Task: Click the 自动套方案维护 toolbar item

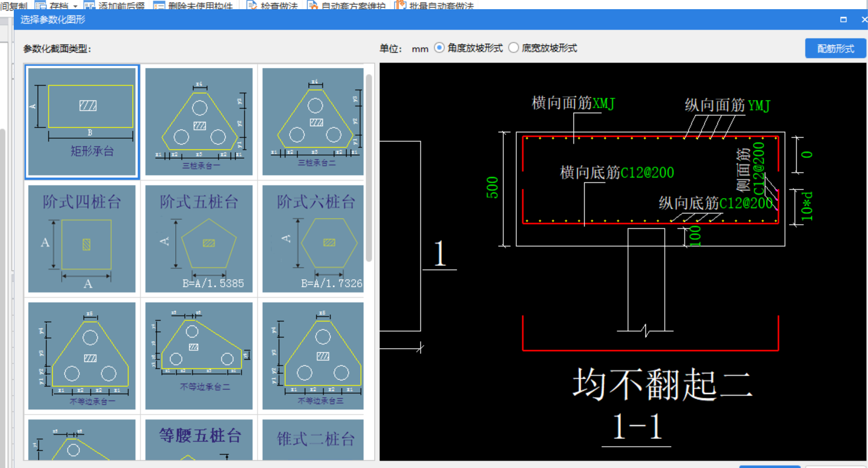Action: tap(346, 6)
